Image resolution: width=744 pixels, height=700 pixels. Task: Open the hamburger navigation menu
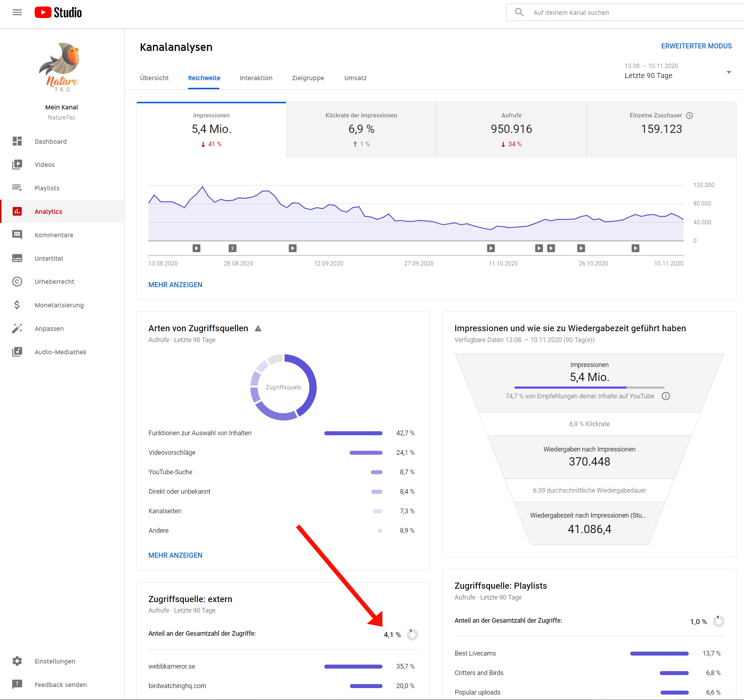pos(17,12)
